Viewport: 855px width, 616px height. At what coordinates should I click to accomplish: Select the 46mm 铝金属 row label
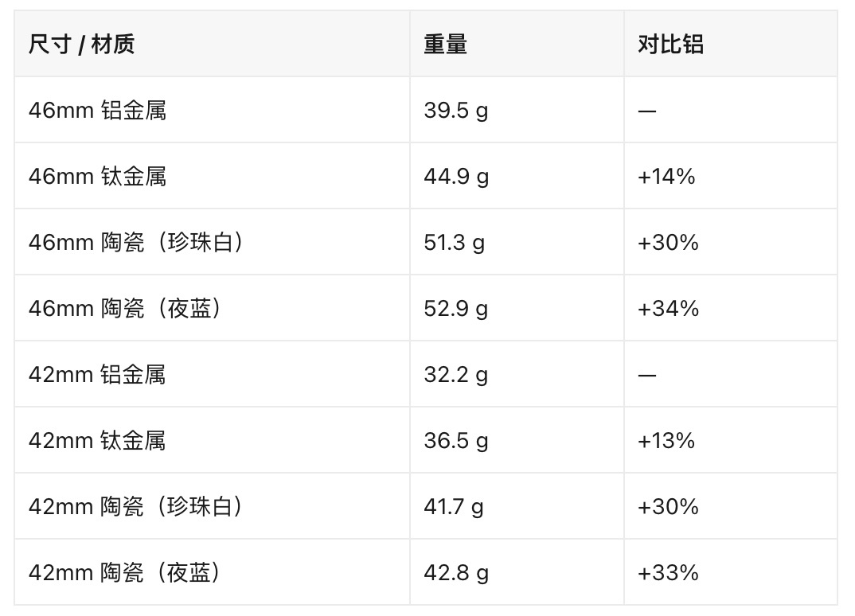coord(98,110)
